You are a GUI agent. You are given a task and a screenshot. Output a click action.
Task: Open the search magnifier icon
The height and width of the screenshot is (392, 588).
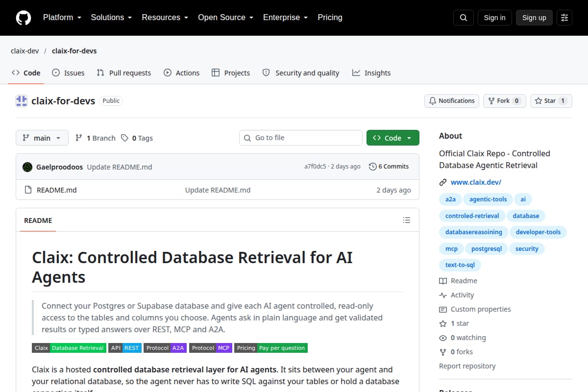point(464,18)
